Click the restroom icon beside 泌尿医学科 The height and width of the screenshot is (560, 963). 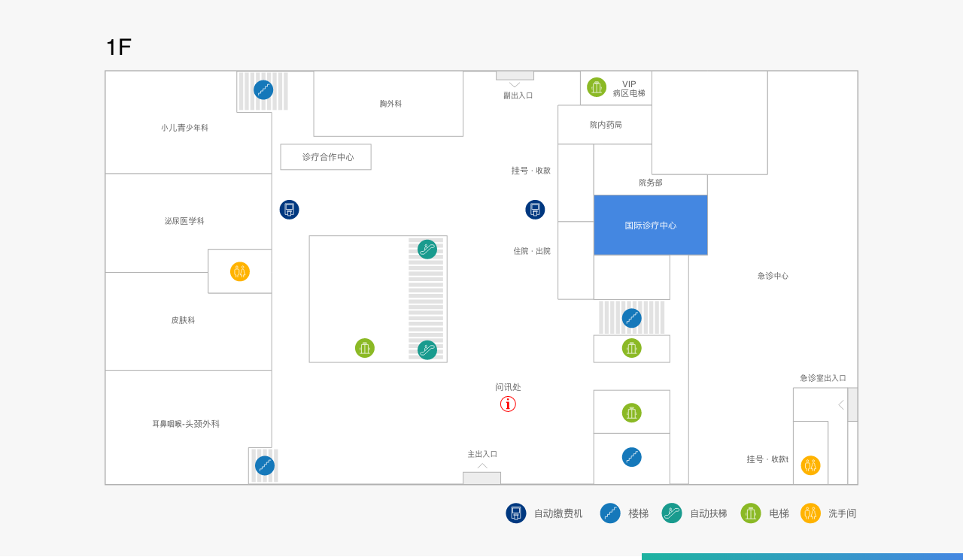click(240, 271)
